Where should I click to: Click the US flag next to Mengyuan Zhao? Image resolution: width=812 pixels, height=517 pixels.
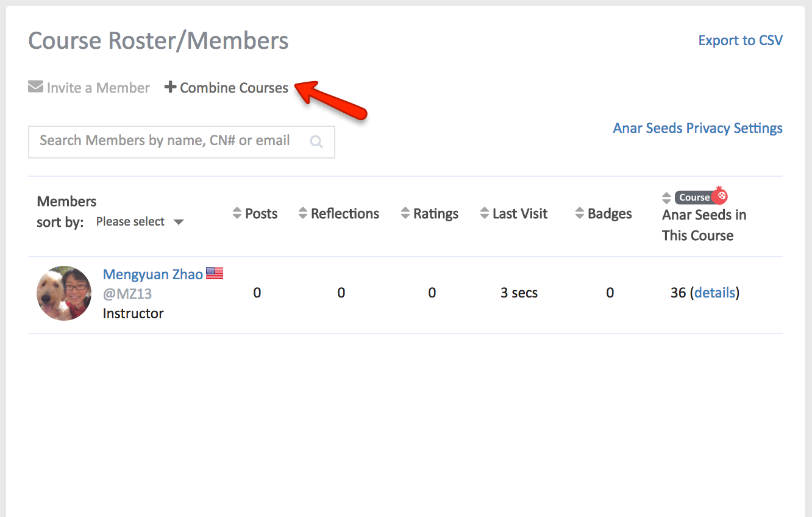[x=215, y=273]
